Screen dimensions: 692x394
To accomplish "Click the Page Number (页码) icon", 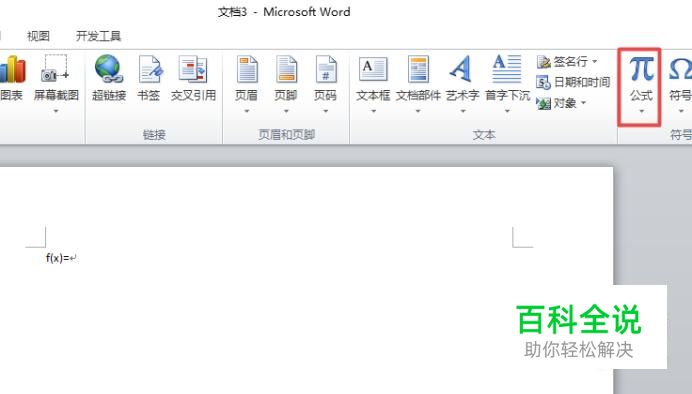I will [x=326, y=69].
